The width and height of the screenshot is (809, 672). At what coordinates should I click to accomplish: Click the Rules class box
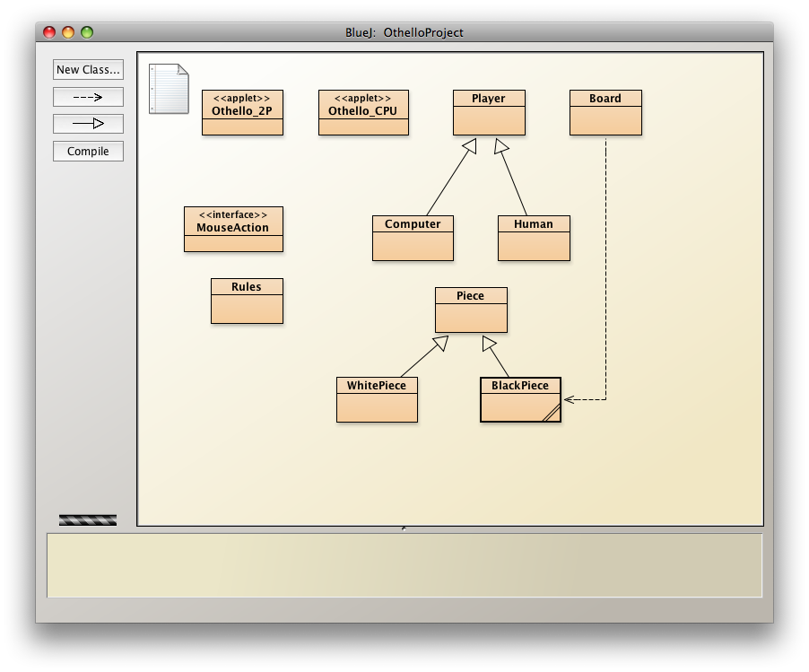(247, 301)
